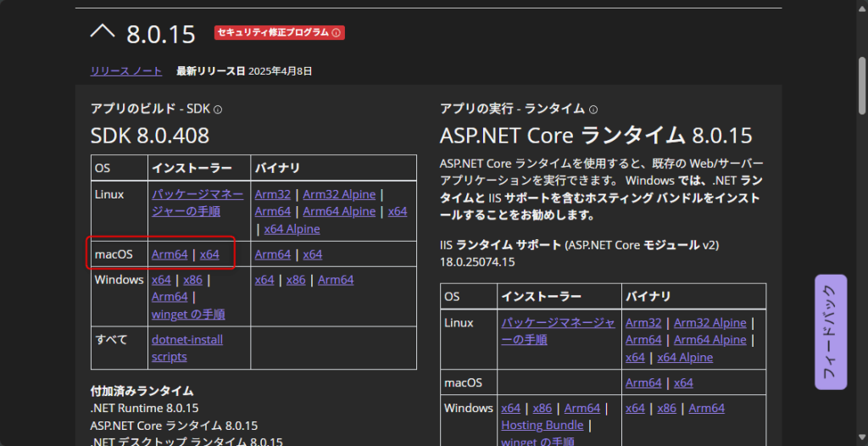Screen dimensions: 868x446
Task: Click the security patch badge info icon
Action: (336, 33)
